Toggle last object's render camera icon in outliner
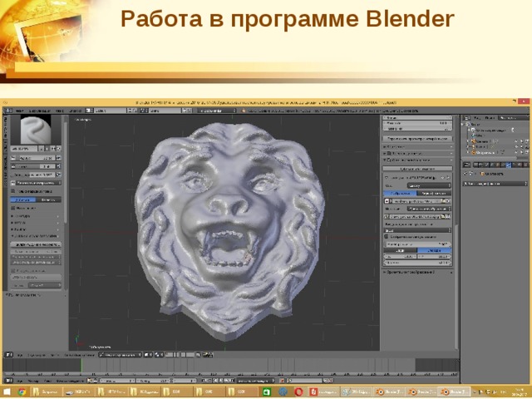 point(527,152)
